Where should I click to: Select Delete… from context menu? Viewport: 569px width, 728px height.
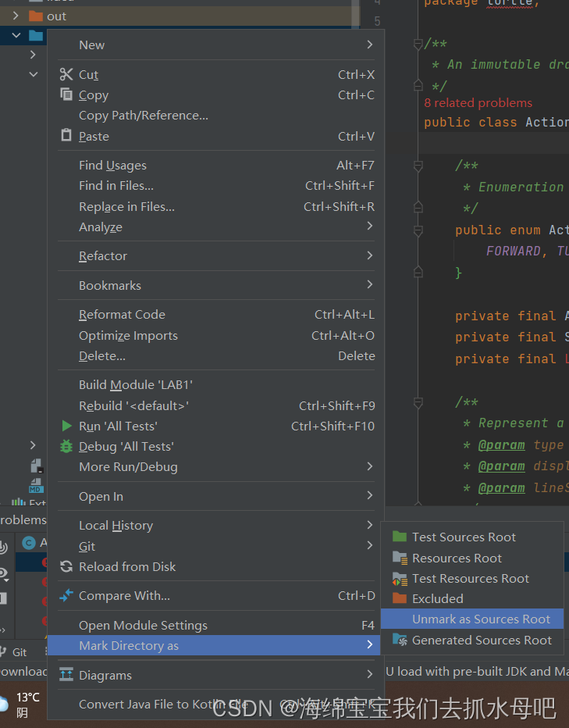pos(215,355)
